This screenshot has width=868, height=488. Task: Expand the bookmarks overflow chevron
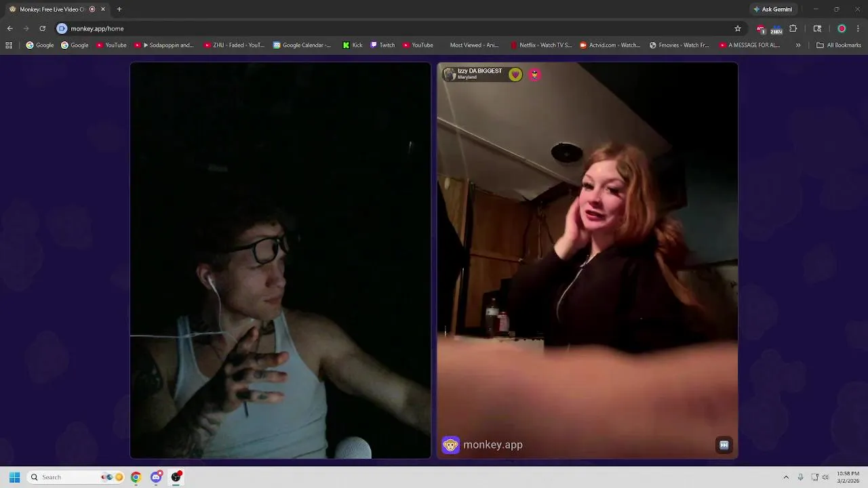798,45
